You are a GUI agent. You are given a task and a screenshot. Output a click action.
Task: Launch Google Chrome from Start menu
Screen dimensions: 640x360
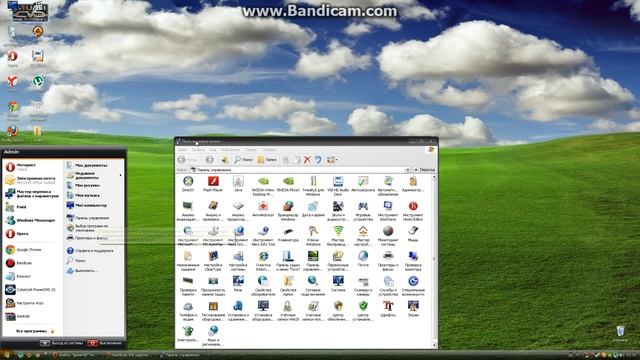[32, 249]
